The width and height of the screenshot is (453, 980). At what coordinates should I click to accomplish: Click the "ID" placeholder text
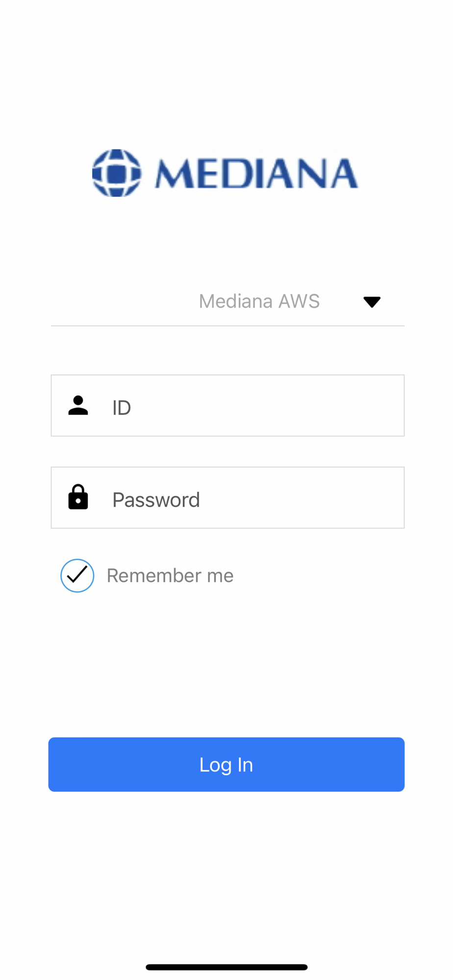pos(122,408)
